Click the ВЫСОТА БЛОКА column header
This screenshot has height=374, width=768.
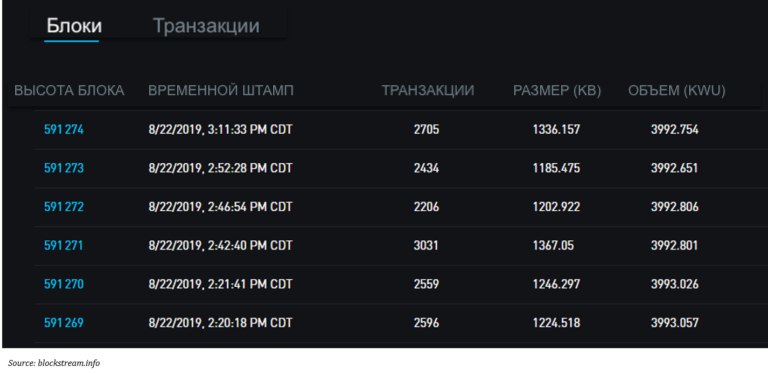click(x=69, y=91)
